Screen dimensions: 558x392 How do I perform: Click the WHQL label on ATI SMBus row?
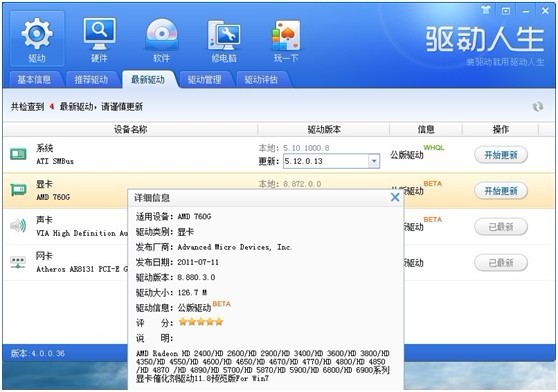pos(434,148)
